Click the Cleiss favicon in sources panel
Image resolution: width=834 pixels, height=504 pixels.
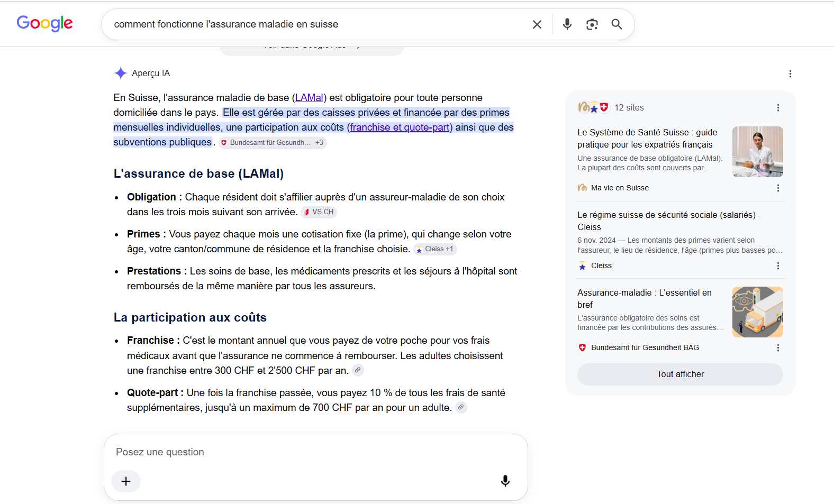tap(582, 266)
